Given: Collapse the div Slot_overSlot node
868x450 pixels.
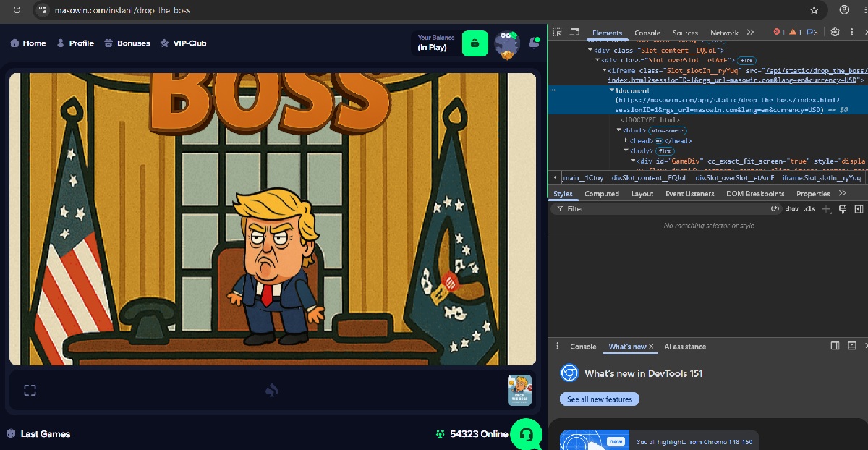Looking at the screenshot, I should click(596, 61).
